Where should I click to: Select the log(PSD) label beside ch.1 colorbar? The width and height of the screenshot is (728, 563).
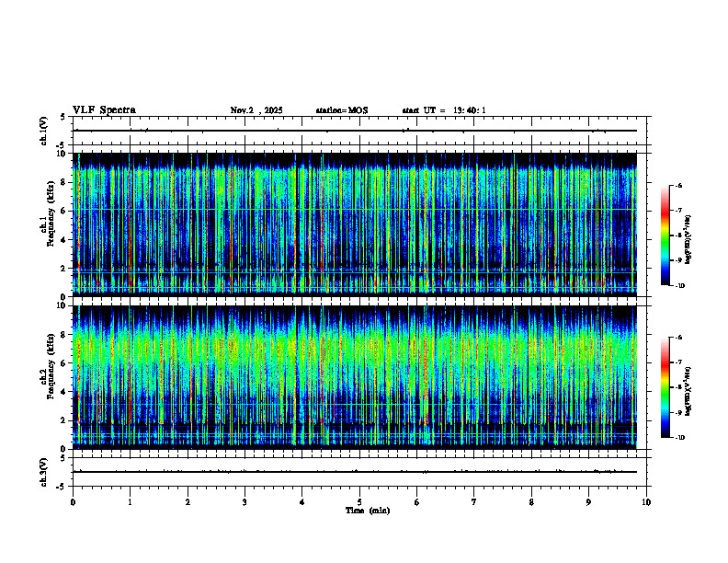[x=688, y=239]
